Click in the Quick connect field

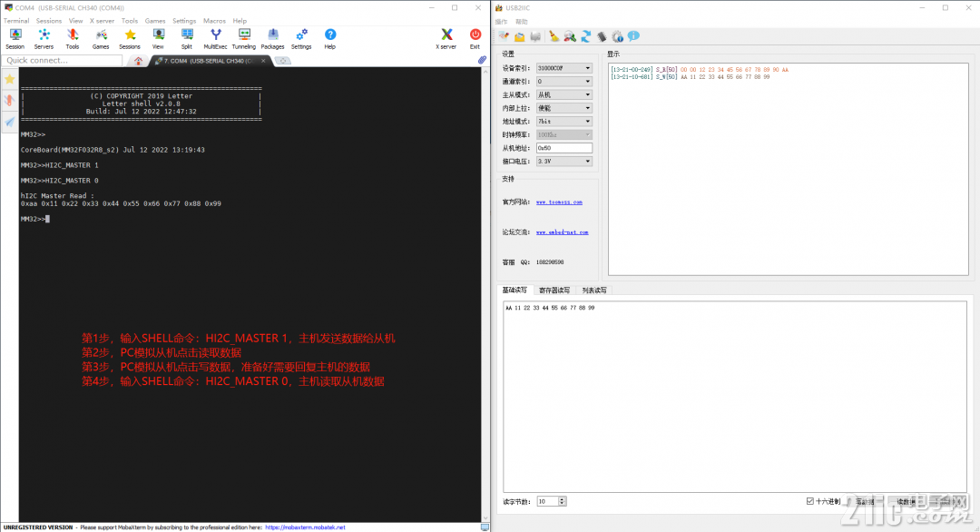[63, 61]
